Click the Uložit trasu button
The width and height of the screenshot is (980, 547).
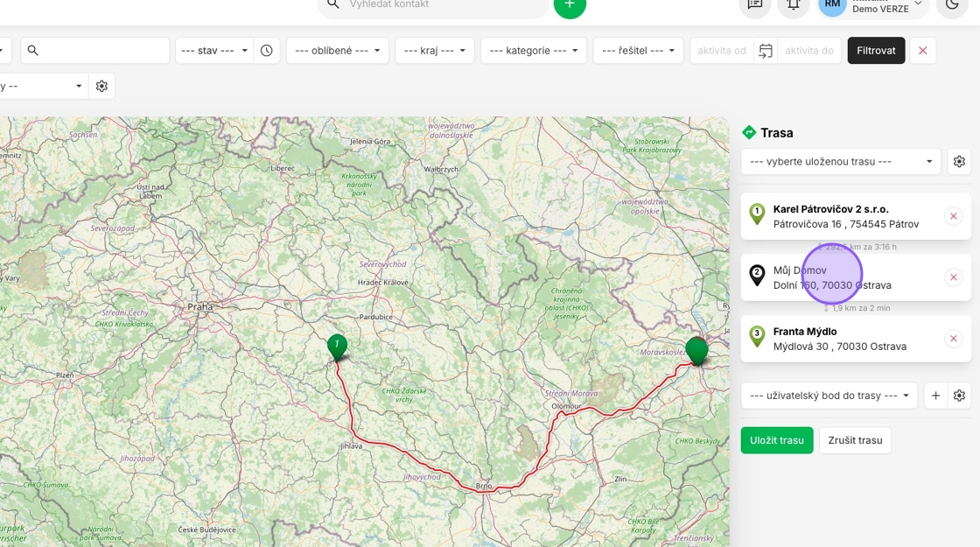(x=777, y=440)
